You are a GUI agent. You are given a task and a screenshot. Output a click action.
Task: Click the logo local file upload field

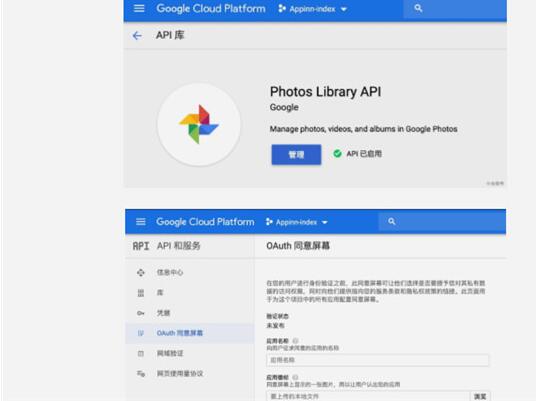tap(368, 397)
